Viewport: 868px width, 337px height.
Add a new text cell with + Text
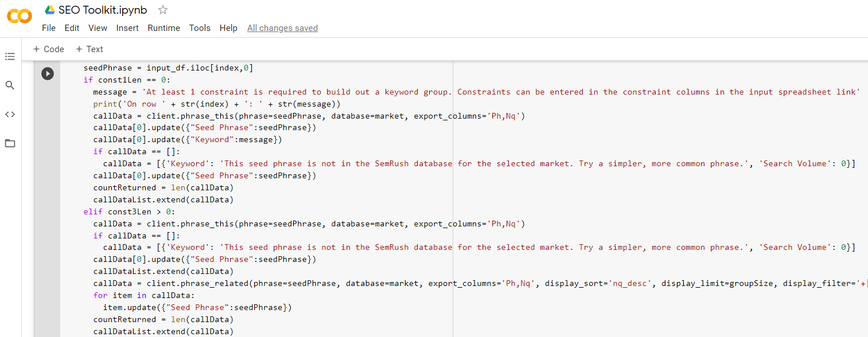point(89,49)
